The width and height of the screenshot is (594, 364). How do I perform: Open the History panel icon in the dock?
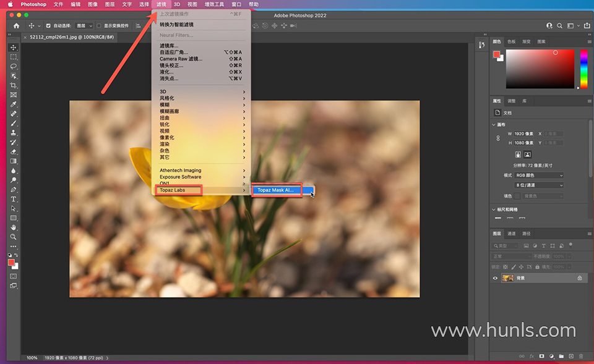(481, 45)
